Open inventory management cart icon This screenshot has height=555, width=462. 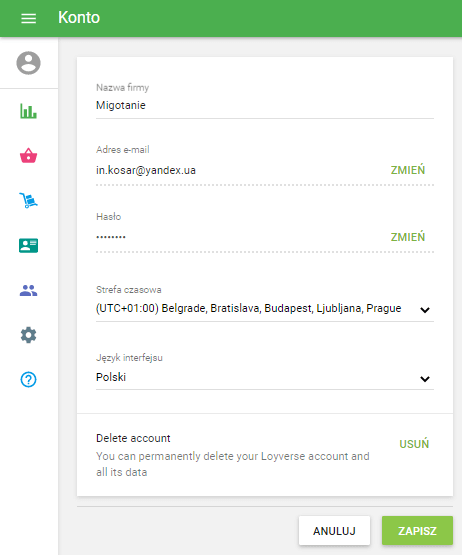pyautogui.click(x=28, y=200)
